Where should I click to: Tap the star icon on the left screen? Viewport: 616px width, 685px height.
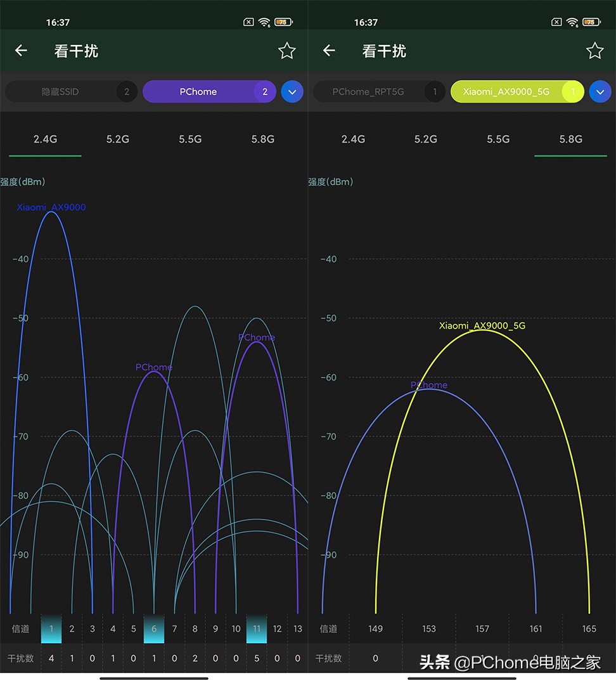[x=286, y=51]
